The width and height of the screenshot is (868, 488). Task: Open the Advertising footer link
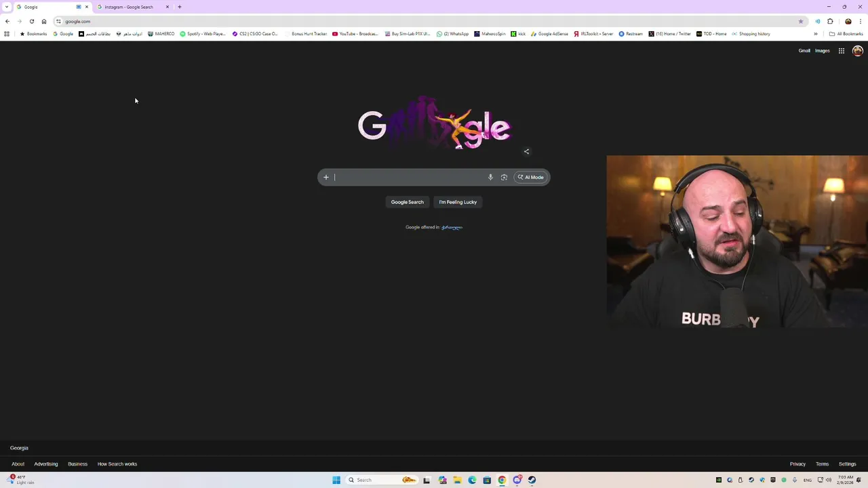(46, 464)
